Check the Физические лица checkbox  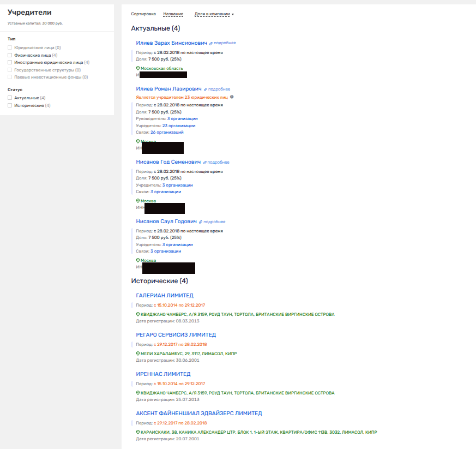(10, 55)
